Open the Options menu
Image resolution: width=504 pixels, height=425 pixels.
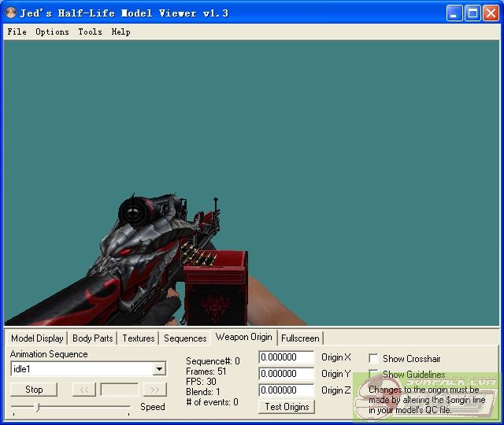pos(52,32)
